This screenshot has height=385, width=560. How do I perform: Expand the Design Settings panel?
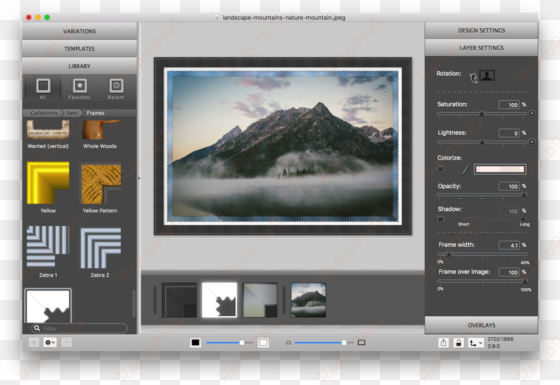click(x=481, y=30)
